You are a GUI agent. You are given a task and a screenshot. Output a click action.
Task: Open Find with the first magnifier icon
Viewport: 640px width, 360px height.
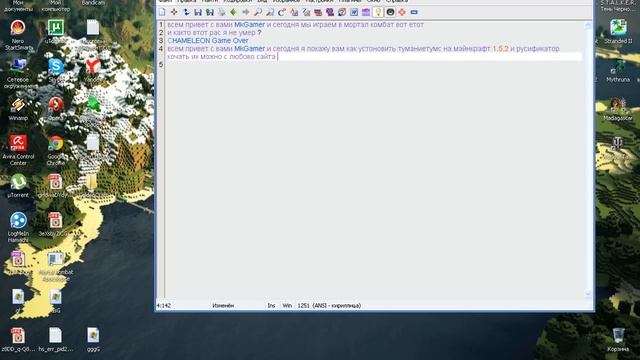[x=258, y=12]
